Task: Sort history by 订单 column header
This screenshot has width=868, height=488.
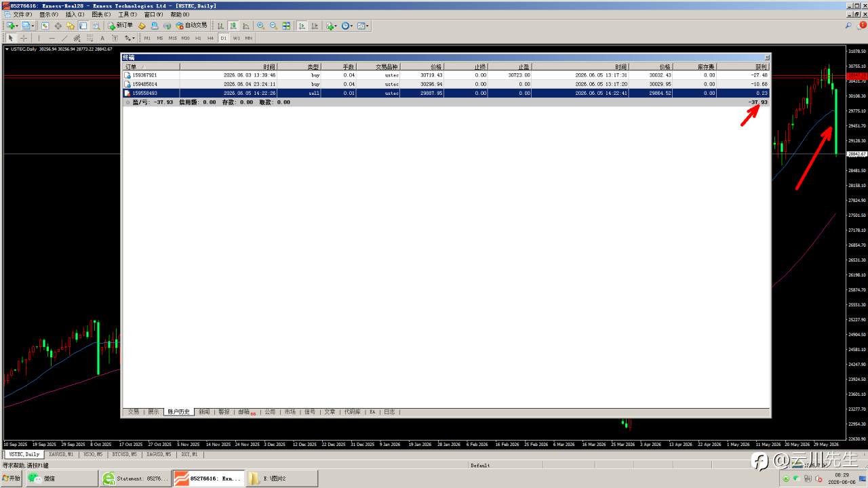Action: [151, 66]
